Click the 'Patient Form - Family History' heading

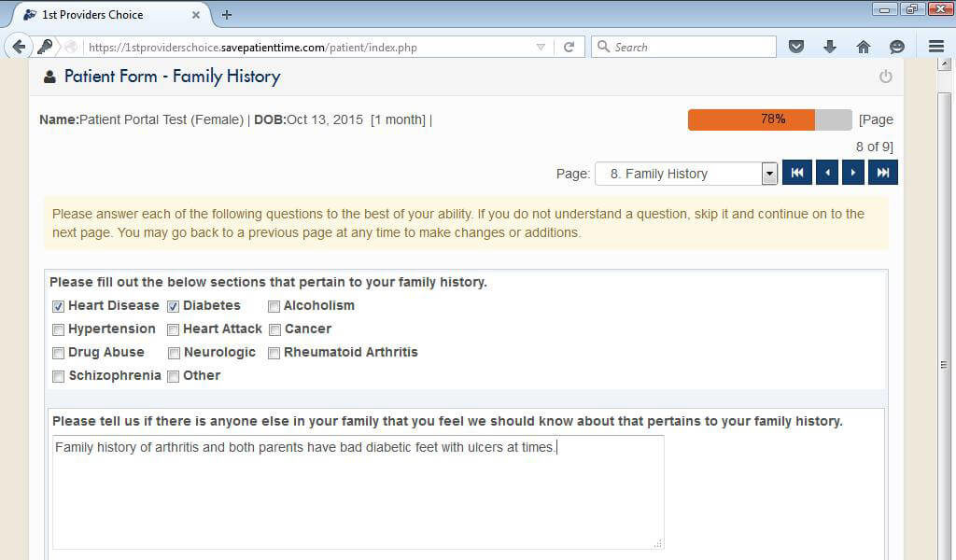point(173,77)
